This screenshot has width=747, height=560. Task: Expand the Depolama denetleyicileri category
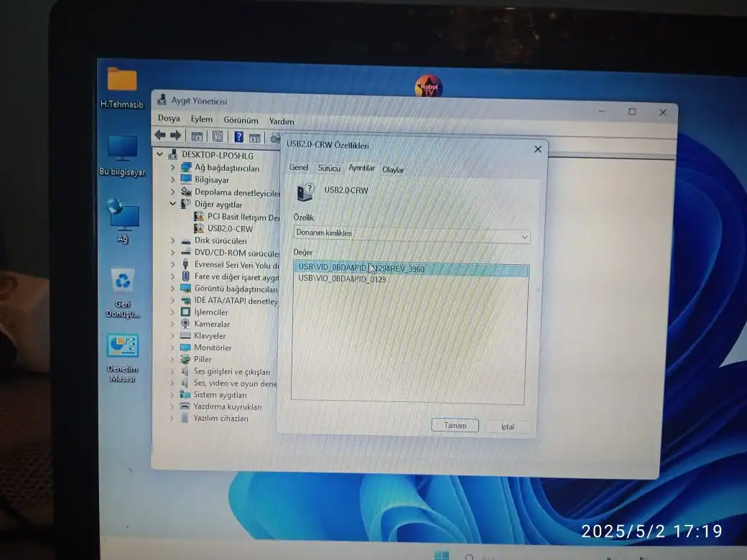173,192
